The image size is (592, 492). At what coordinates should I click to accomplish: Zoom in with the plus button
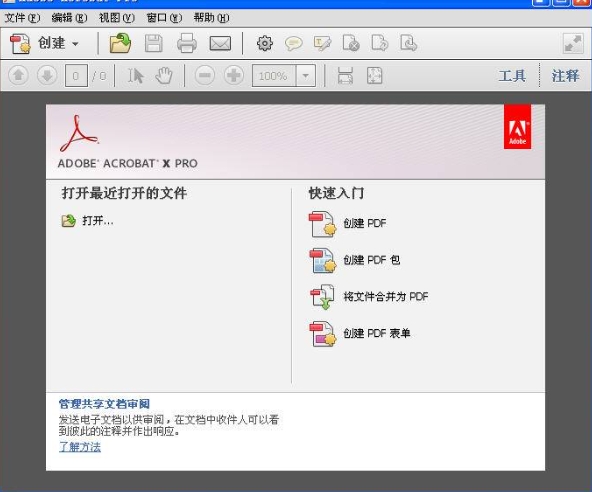(234, 76)
